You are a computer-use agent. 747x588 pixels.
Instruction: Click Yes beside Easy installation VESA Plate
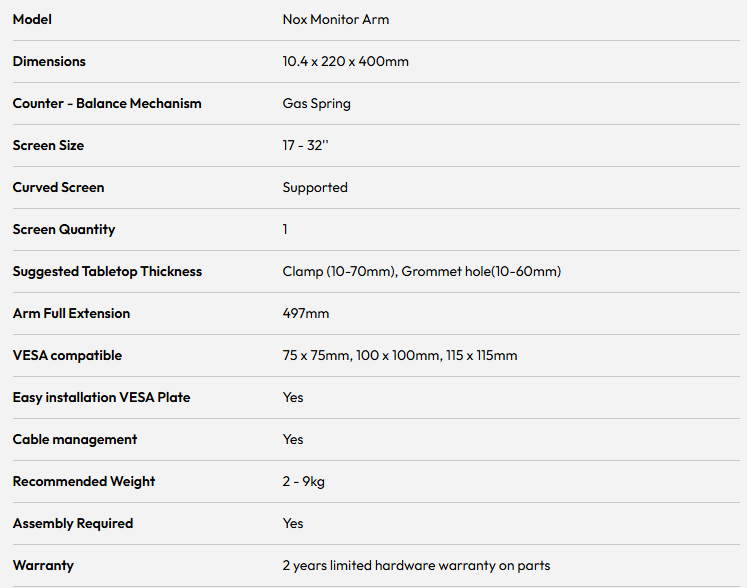click(293, 397)
